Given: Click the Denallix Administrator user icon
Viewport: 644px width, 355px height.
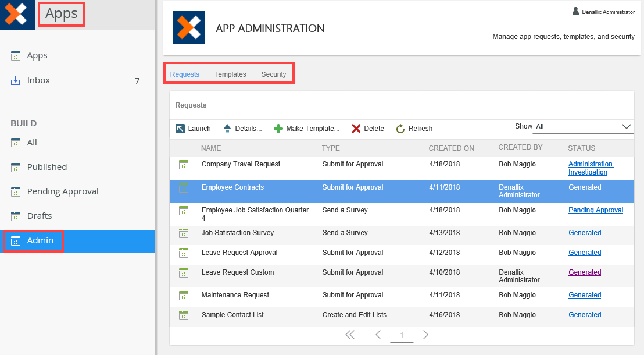Looking at the screenshot, I should point(575,11).
